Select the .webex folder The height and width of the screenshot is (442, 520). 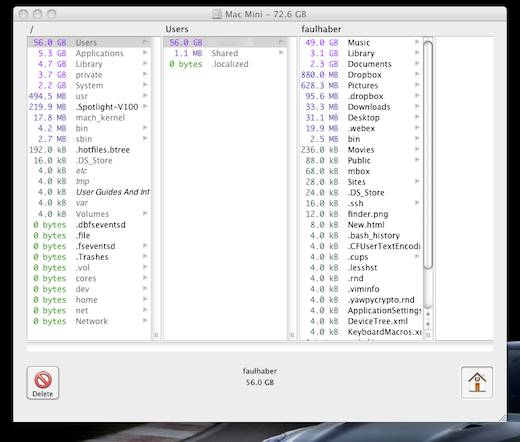pos(361,128)
